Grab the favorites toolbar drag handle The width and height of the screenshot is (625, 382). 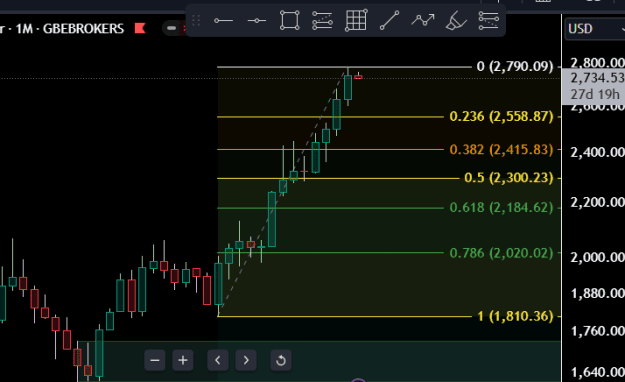tap(196, 20)
